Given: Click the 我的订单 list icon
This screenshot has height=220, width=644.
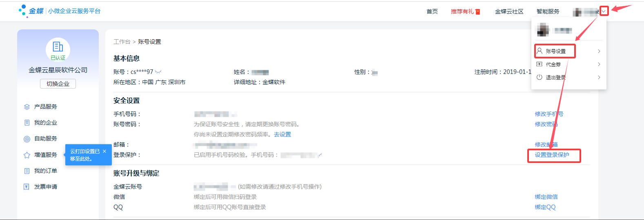Looking at the screenshot, I should [x=27, y=171].
